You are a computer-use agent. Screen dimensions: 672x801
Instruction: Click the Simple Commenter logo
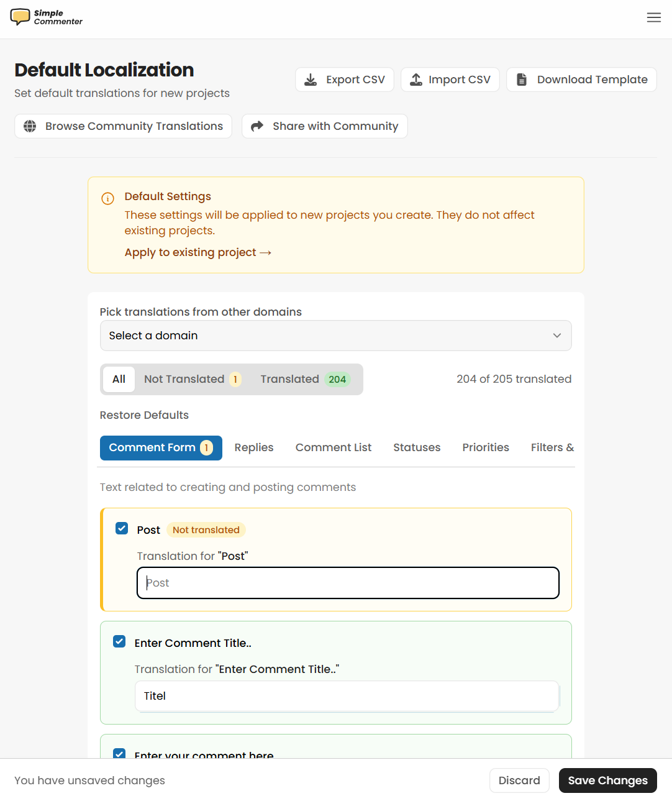tap(46, 17)
